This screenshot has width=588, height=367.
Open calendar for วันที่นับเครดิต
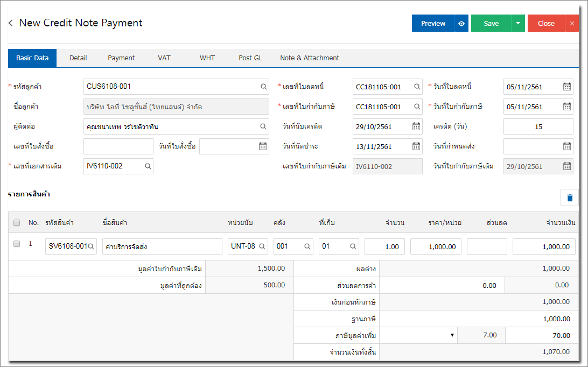[416, 126]
